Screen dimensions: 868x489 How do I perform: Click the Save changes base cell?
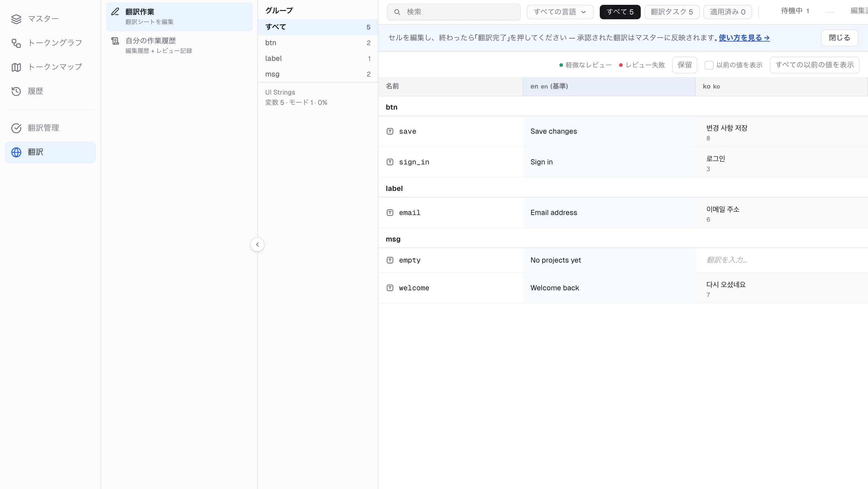pyautogui.click(x=609, y=131)
